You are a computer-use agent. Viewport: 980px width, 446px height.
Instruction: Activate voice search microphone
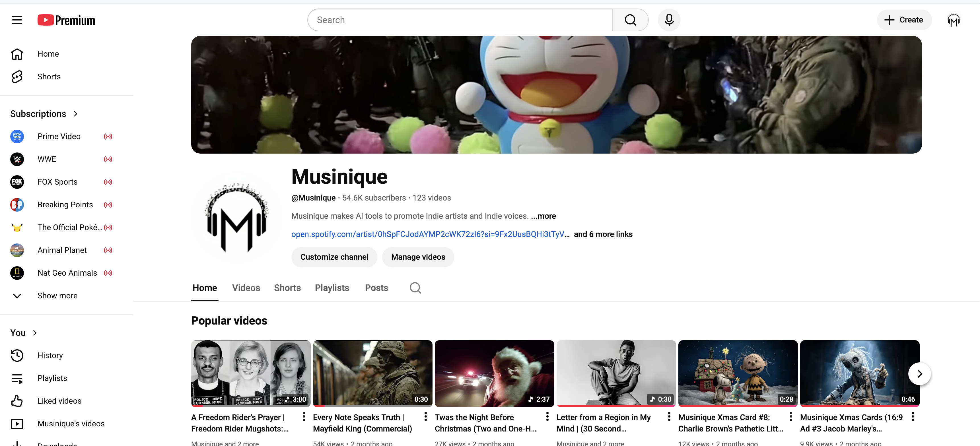click(x=669, y=20)
